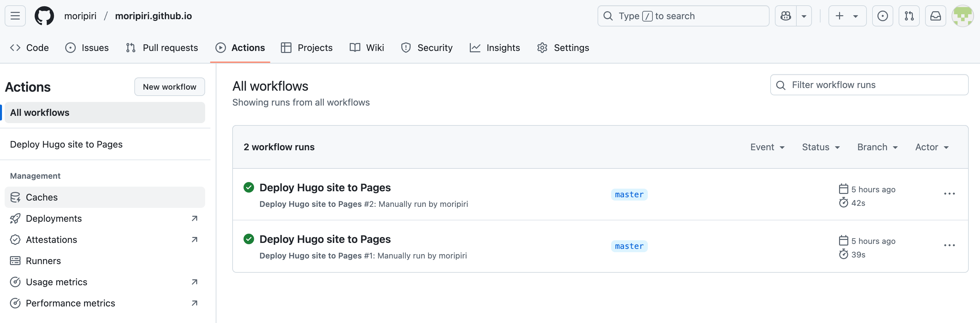Click the Runners server icon
Viewport: 980px width, 323px height.
point(15,261)
